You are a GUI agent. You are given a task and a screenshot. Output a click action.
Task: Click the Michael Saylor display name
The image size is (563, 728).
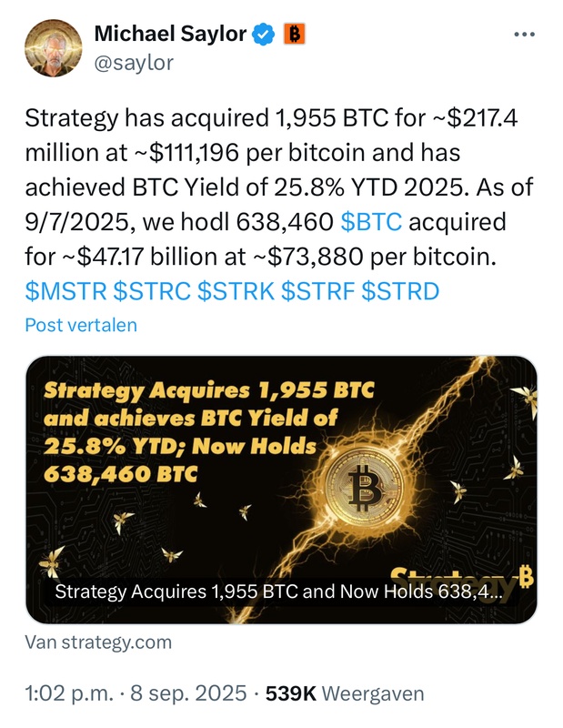(170, 35)
